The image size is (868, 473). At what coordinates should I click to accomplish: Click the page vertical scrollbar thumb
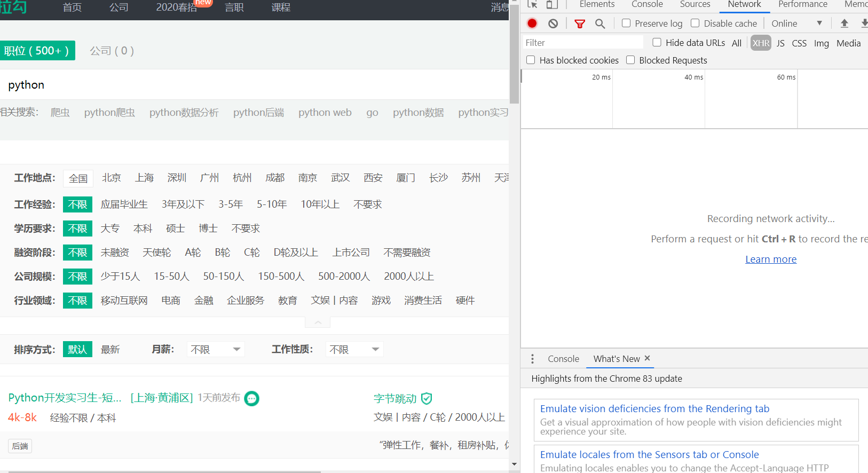pos(514,54)
